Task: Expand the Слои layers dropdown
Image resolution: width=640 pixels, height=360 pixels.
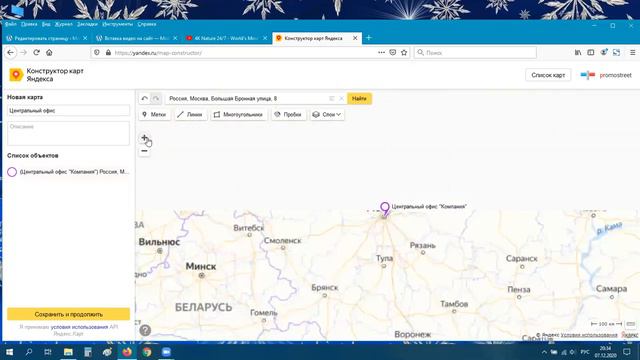Action: point(327,115)
